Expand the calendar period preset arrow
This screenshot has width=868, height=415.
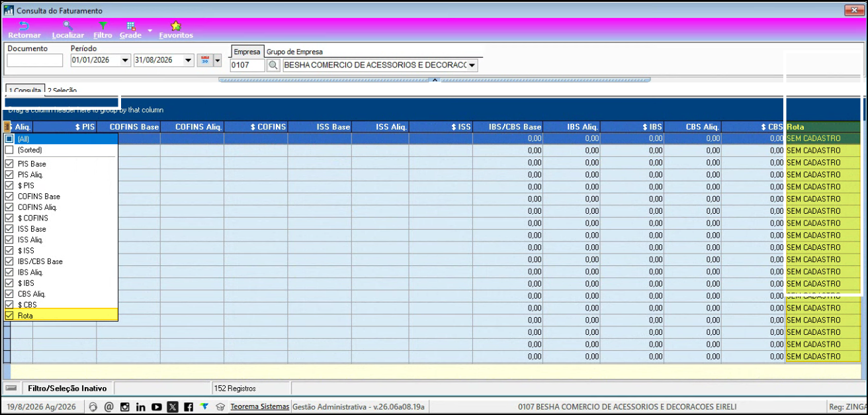(x=218, y=60)
